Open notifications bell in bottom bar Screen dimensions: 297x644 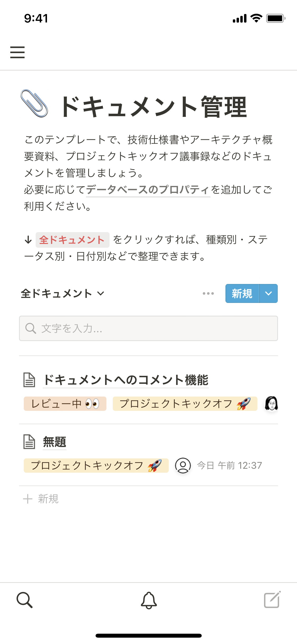[149, 600]
